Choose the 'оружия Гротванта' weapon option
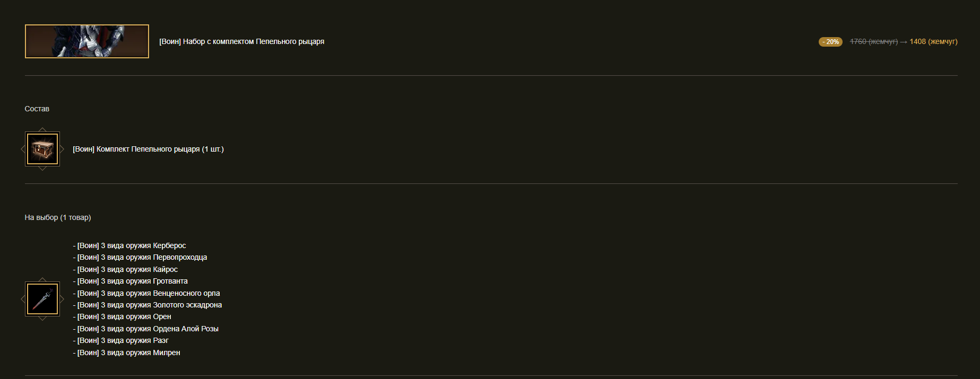The image size is (980, 379). coord(131,281)
